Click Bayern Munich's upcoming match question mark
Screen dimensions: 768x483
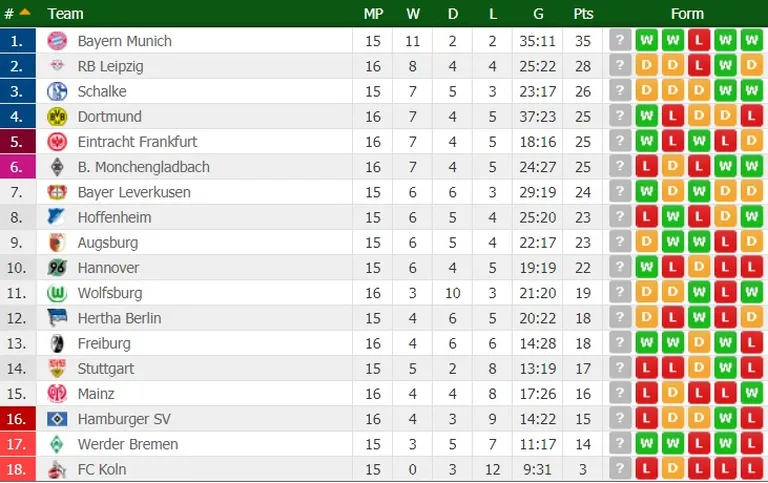pos(620,40)
